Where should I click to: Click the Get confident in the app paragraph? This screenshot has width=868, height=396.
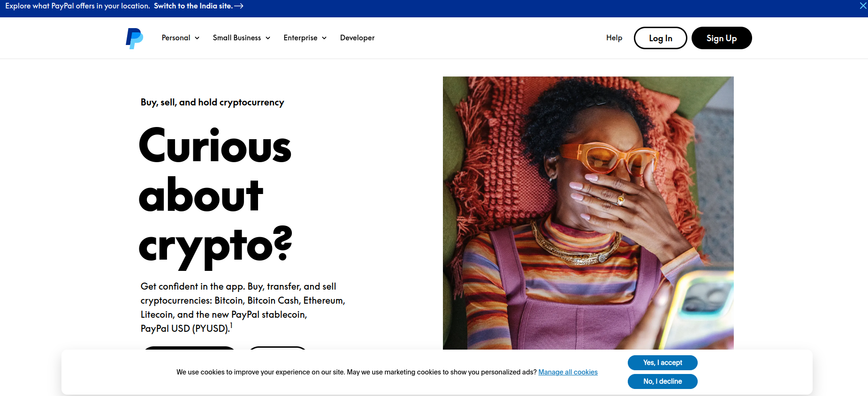click(242, 307)
